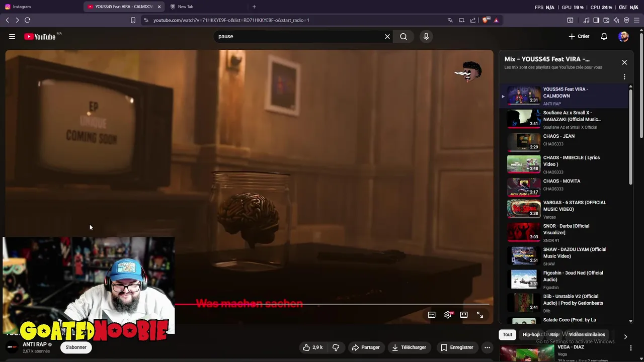
Task: Select the Rap filter chip
Action: [554, 335]
